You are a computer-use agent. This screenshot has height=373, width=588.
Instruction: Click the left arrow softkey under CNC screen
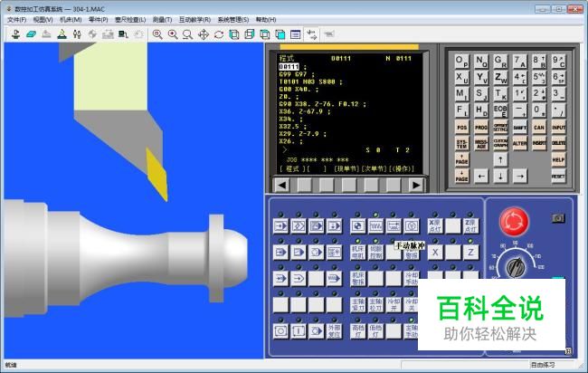(x=282, y=185)
